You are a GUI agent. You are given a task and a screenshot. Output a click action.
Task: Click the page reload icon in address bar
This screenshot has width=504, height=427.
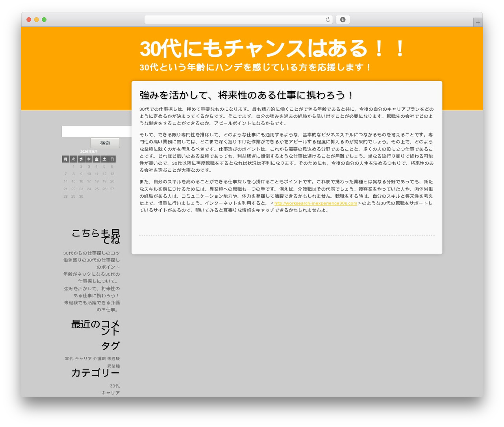click(328, 20)
